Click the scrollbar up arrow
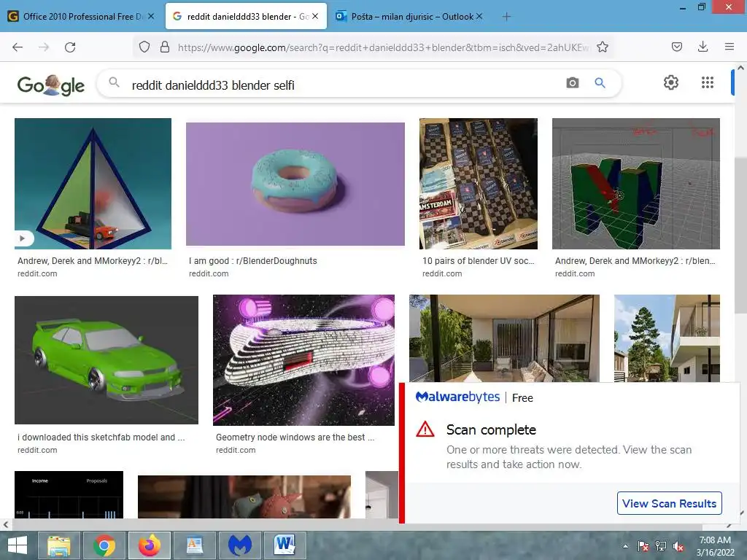 tap(741, 68)
